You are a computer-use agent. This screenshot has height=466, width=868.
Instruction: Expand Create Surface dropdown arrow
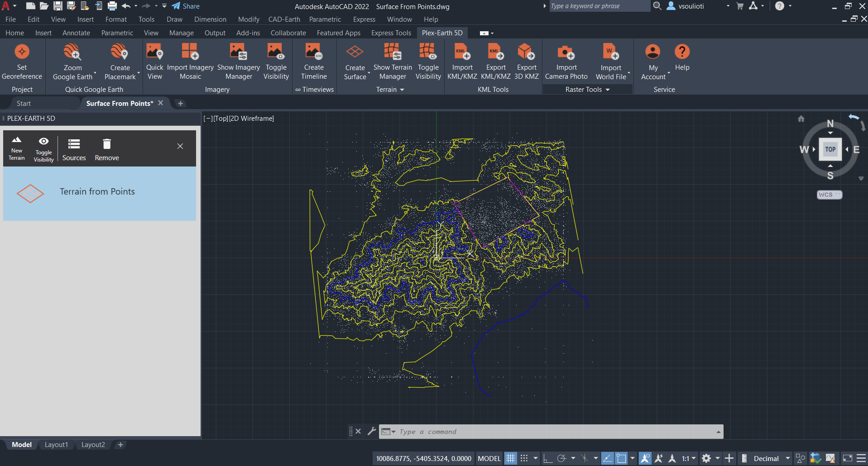point(369,73)
